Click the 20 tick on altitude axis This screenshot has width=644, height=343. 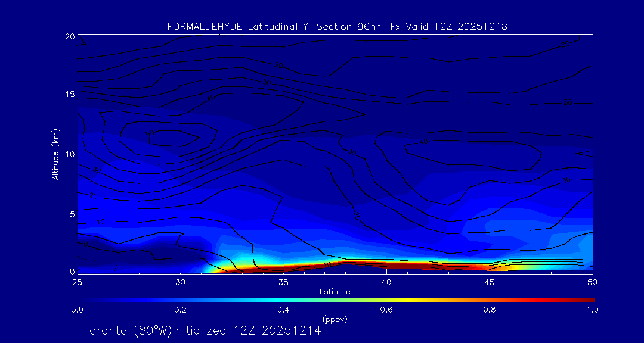pyautogui.click(x=70, y=36)
